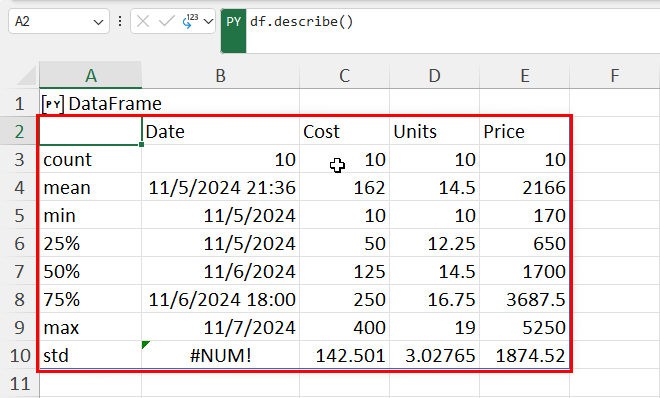Click the Units max value 19
The width and height of the screenshot is (660, 398).
(434, 327)
